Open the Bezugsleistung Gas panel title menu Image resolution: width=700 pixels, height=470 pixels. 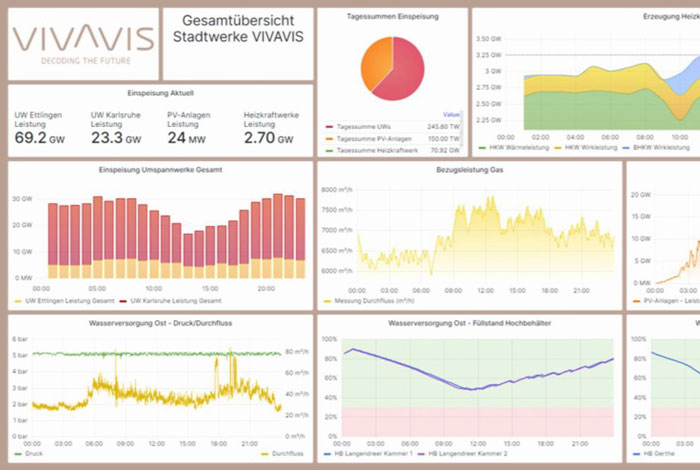[468, 170]
